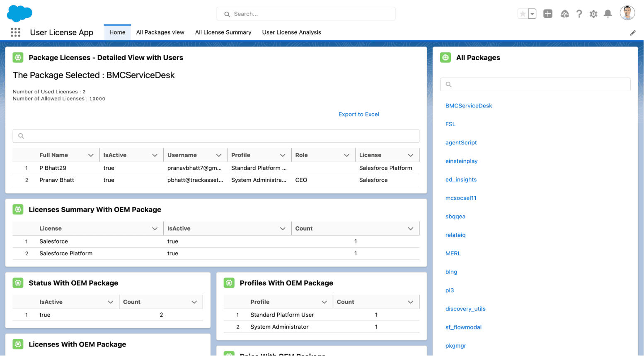
Task: Select the MERL package link
Action: [453, 254]
